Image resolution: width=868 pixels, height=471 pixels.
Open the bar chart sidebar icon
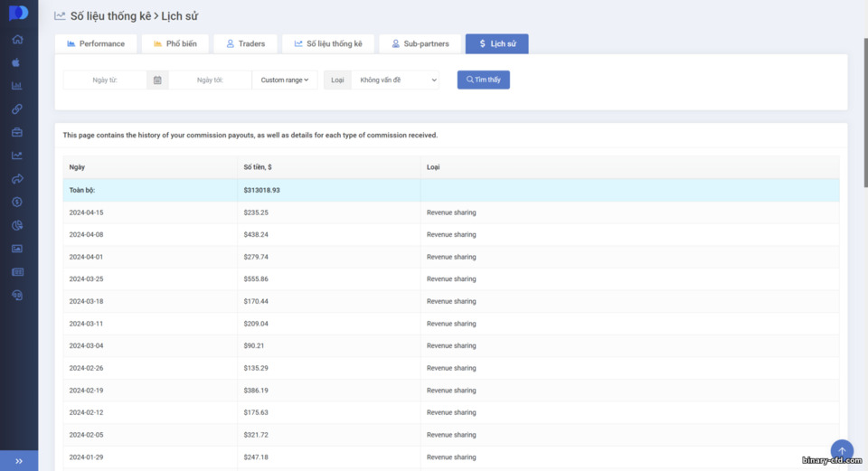click(x=16, y=85)
